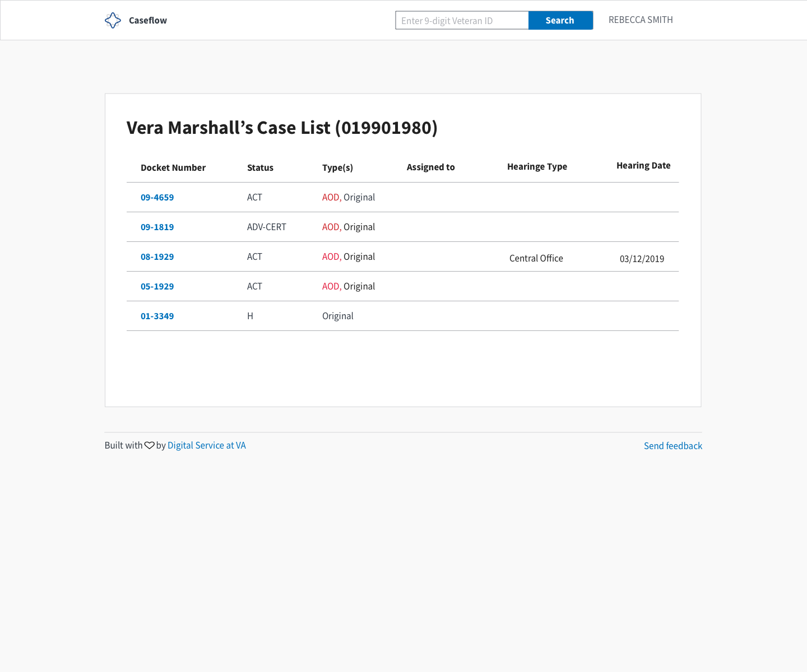Click AOD, Original type in row 09-4659

tap(349, 197)
